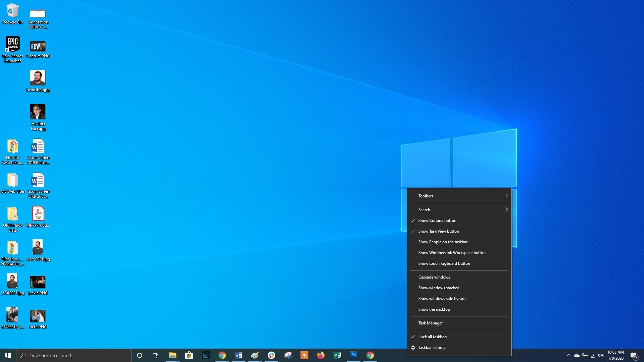
Task: Open Slack from the taskbar
Action: [271, 355]
